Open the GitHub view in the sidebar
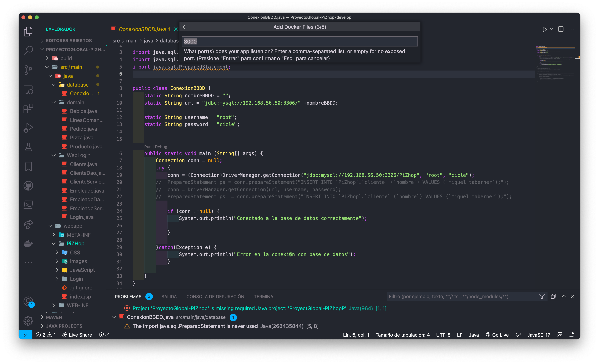Screen dimensions: 599x364 [x=28, y=186]
